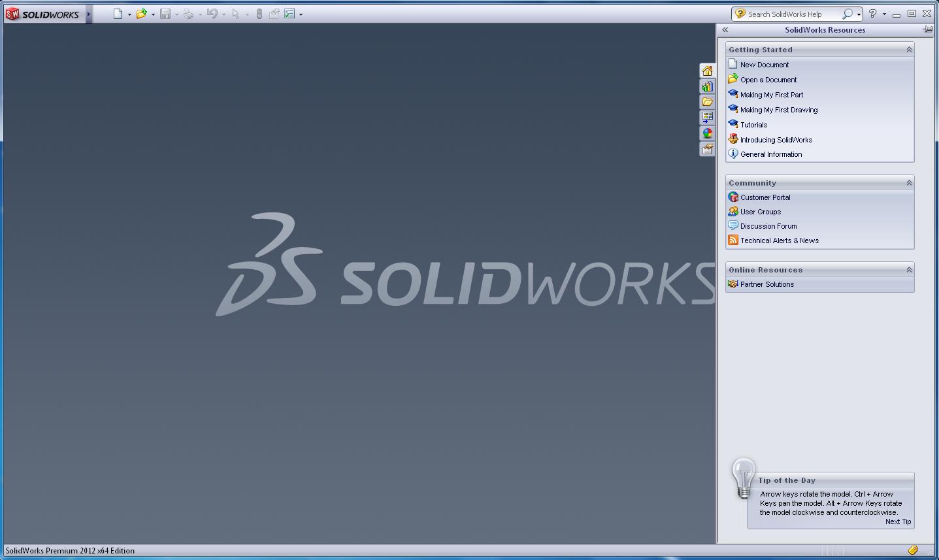Click the yellow tag status bar icon

pyautogui.click(x=913, y=551)
